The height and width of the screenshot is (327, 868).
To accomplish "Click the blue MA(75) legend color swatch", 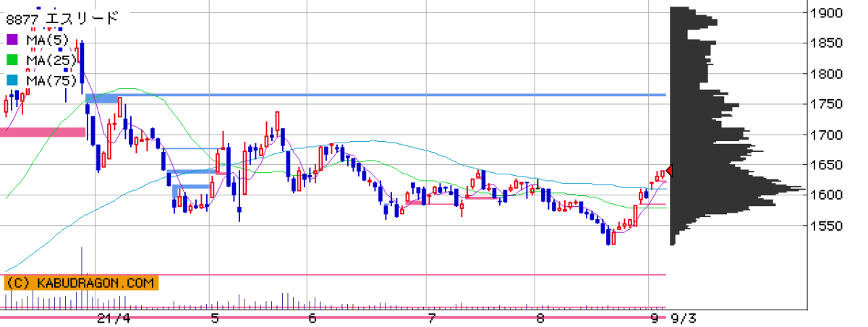I will pos(13,80).
